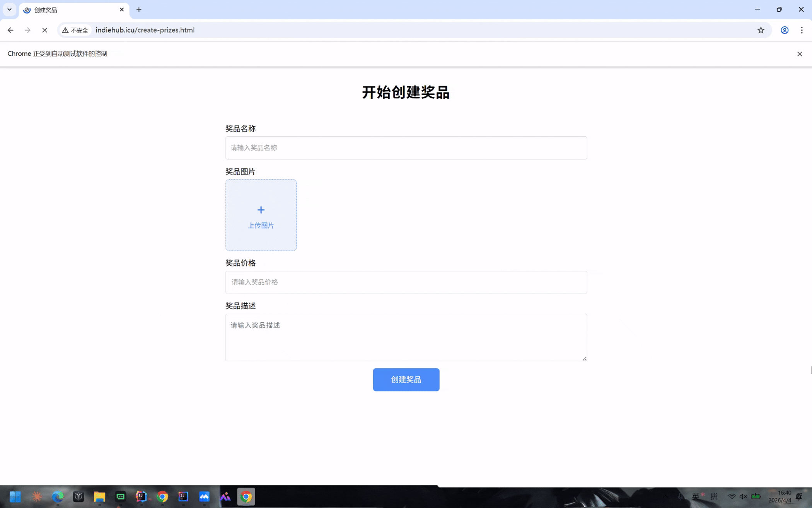Open File Explorer from taskbar
The height and width of the screenshot is (508, 812).
coord(99,496)
